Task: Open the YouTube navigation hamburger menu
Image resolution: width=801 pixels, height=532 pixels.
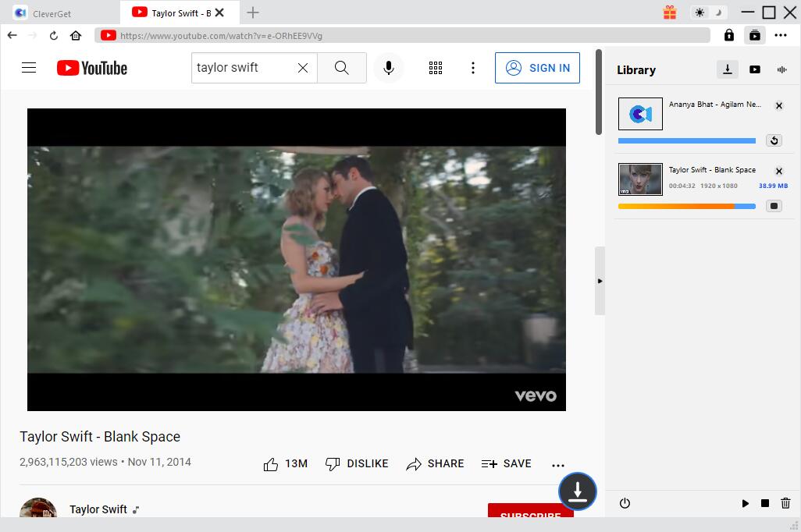Action: (29, 68)
